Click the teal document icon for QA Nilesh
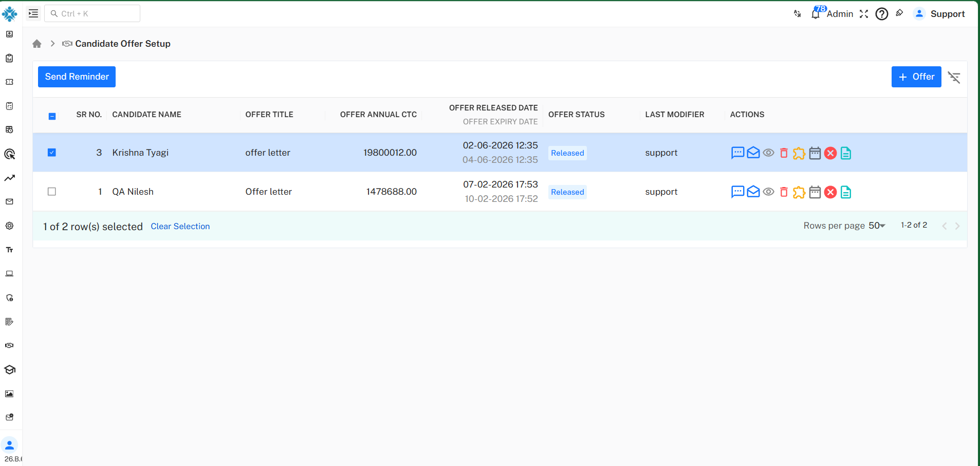The width and height of the screenshot is (980, 466). tap(846, 192)
